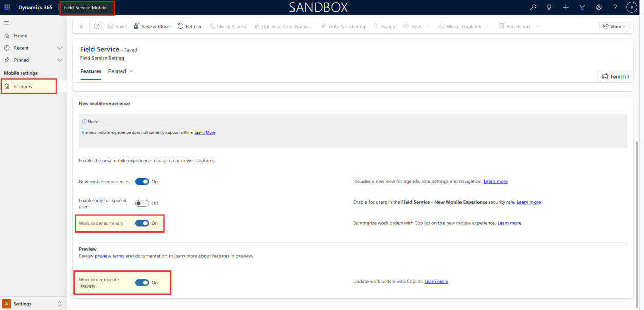644x310 pixels.
Task: Open Learn more for security role description
Action: 528,202
